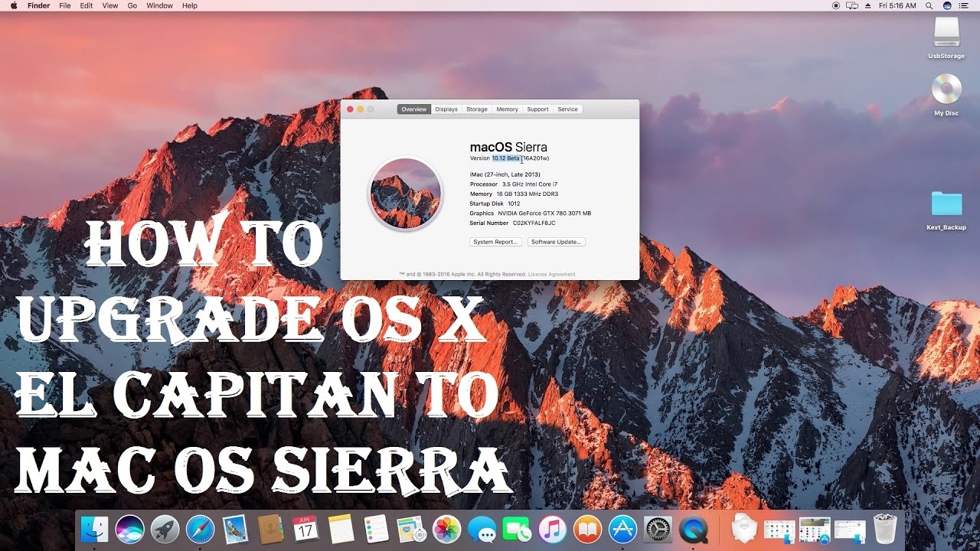The width and height of the screenshot is (980, 551).
Task: Click the "macOS Sierra" heading
Action: pos(508,147)
